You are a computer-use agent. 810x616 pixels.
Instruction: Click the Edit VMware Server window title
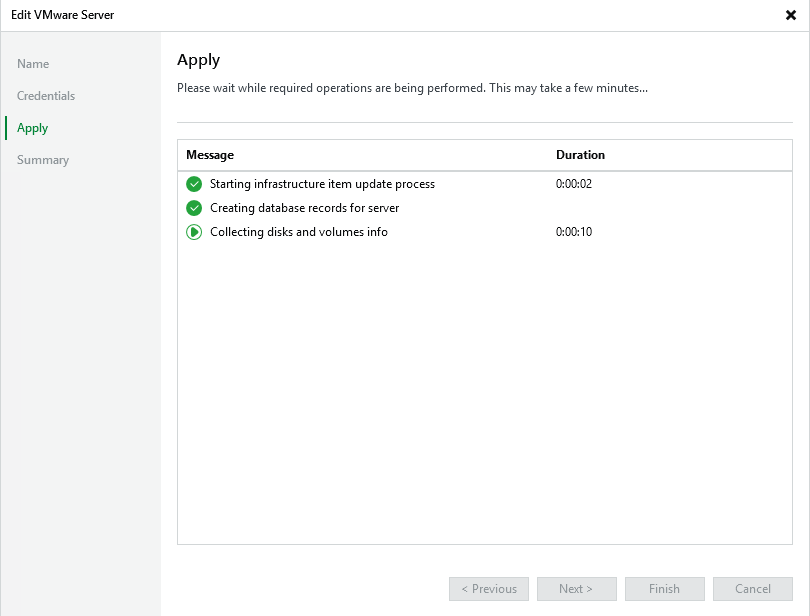pos(63,15)
